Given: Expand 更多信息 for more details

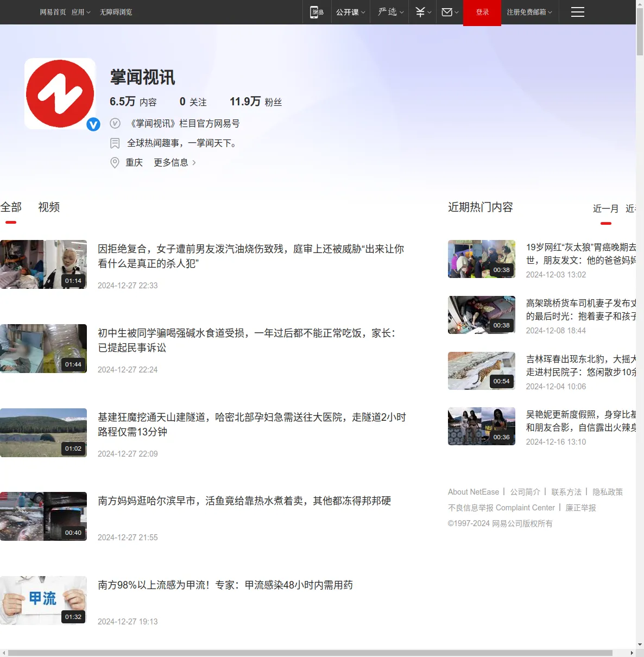Looking at the screenshot, I should pos(175,162).
